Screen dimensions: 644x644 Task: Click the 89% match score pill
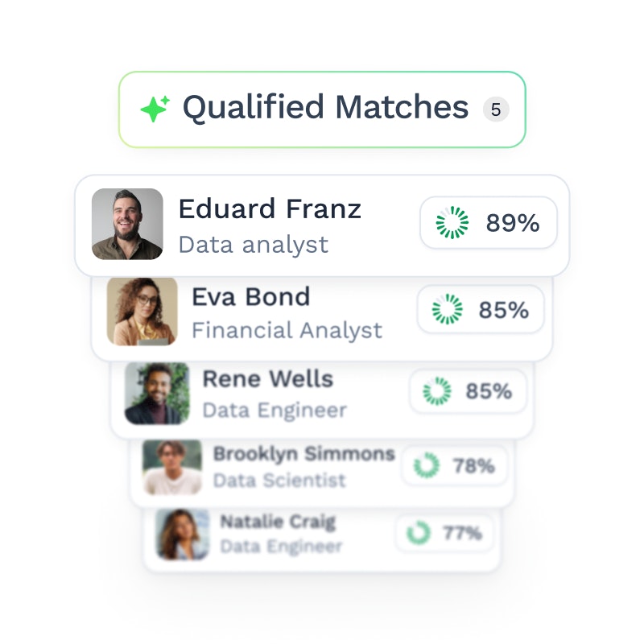click(x=489, y=223)
